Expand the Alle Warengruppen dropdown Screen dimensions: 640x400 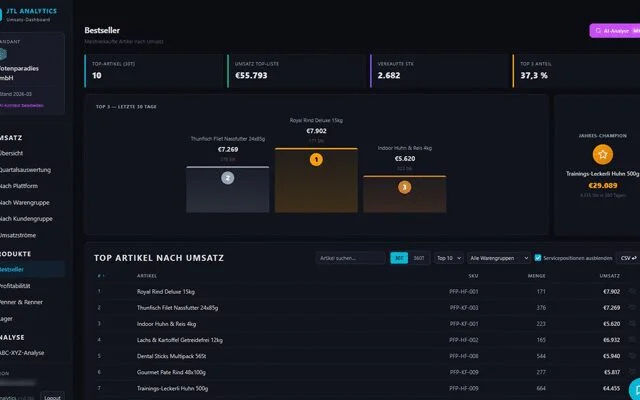point(499,257)
